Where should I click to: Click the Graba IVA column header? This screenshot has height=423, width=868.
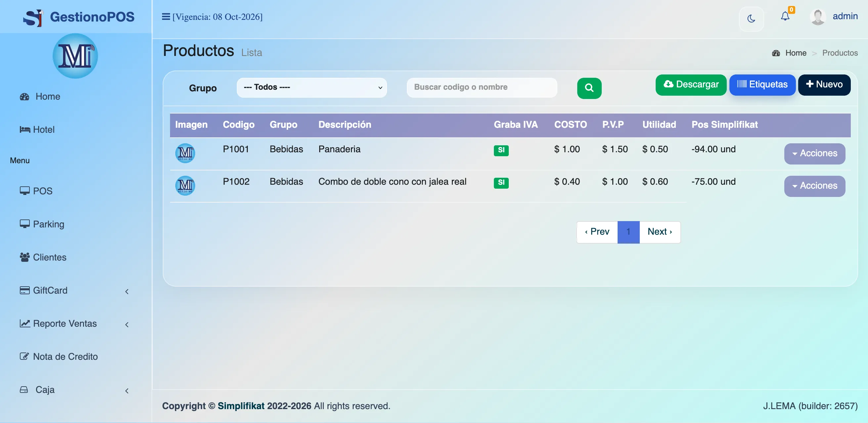(516, 125)
